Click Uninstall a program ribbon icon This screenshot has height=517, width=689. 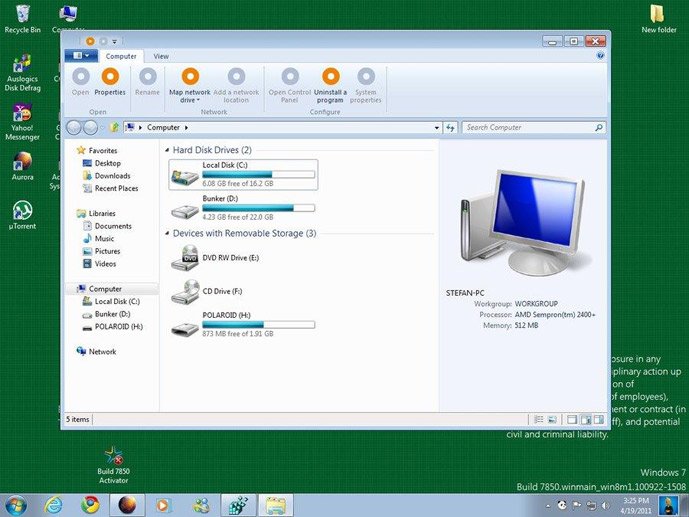click(330, 76)
